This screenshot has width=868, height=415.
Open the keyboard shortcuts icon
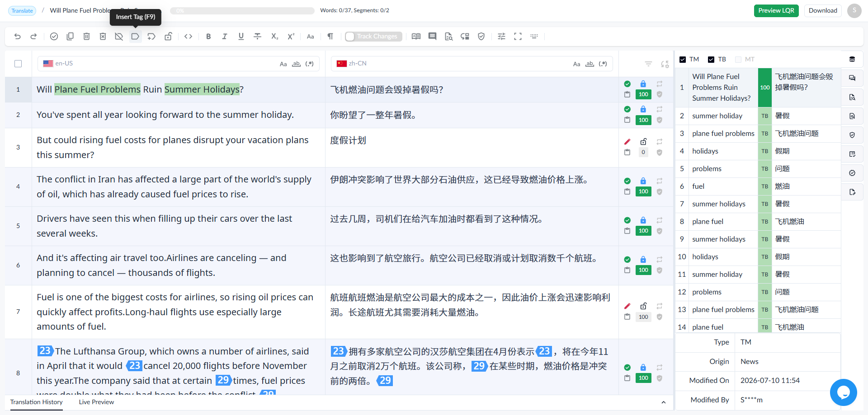pyautogui.click(x=534, y=37)
